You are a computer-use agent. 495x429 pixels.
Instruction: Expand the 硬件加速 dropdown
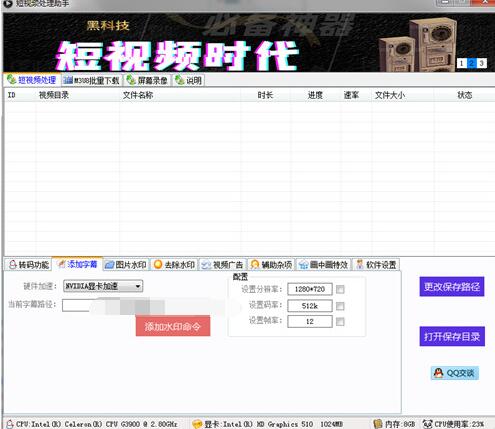point(138,286)
